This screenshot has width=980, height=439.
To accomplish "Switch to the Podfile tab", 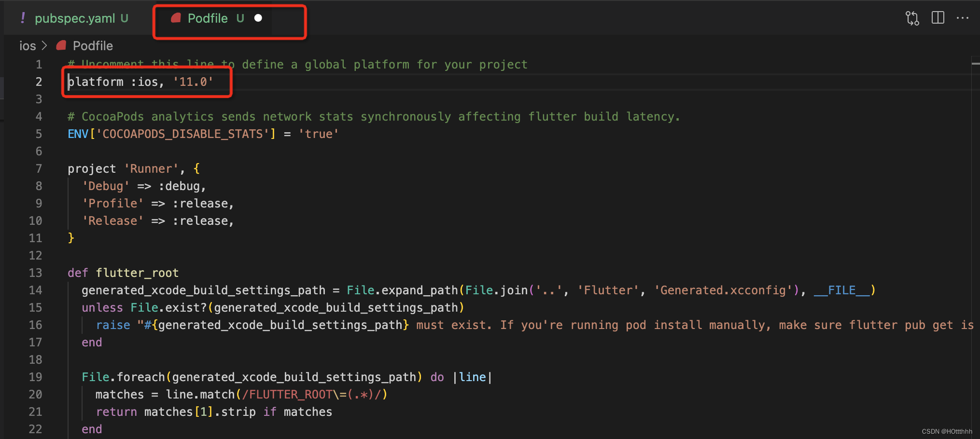I will [x=209, y=18].
